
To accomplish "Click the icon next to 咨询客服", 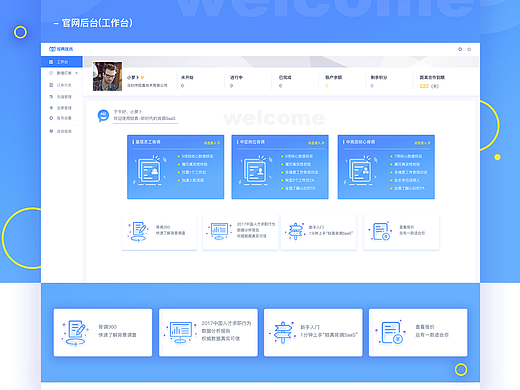I will [x=51, y=131].
